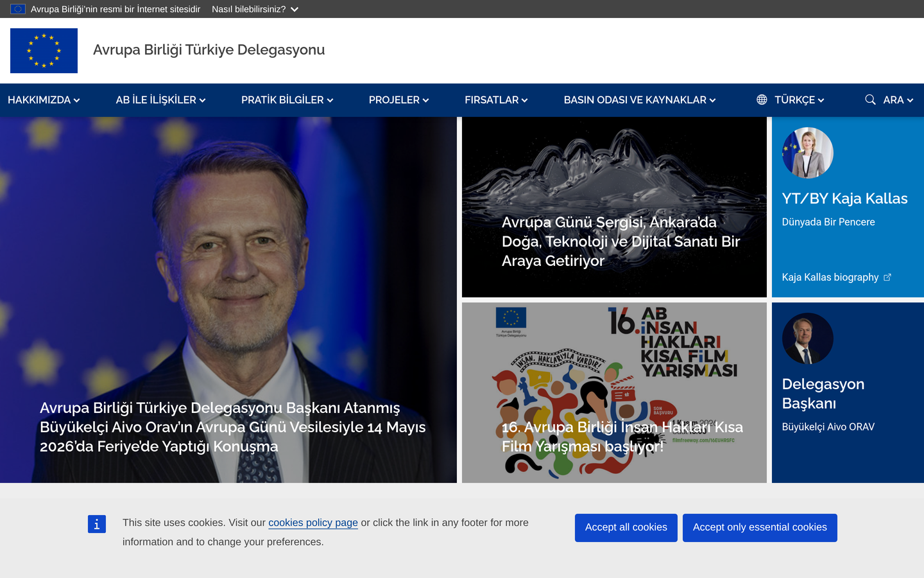Open the Aivo Orav Avrupa Günü speech headline
Image resolution: width=924 pixels, height=578 pixels.
[x=233, y=427]
